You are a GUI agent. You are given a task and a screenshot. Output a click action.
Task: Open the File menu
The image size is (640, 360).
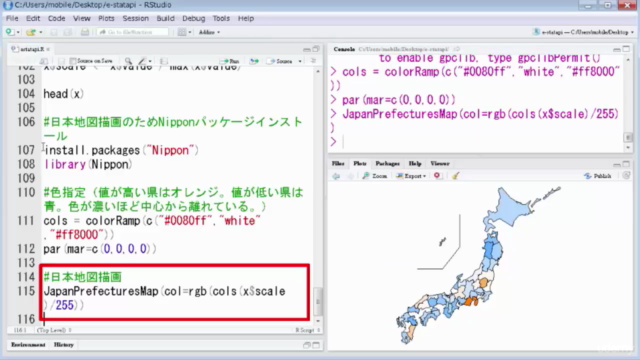[12, 18]
